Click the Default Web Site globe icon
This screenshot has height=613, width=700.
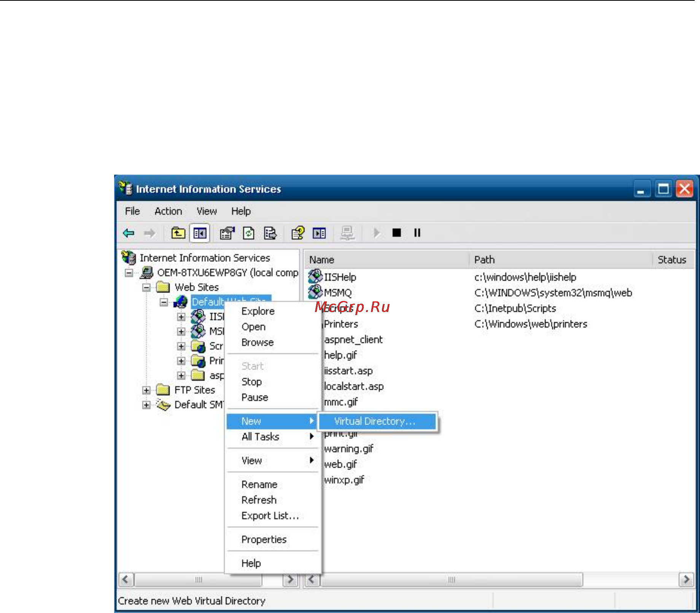pos(181,302)
